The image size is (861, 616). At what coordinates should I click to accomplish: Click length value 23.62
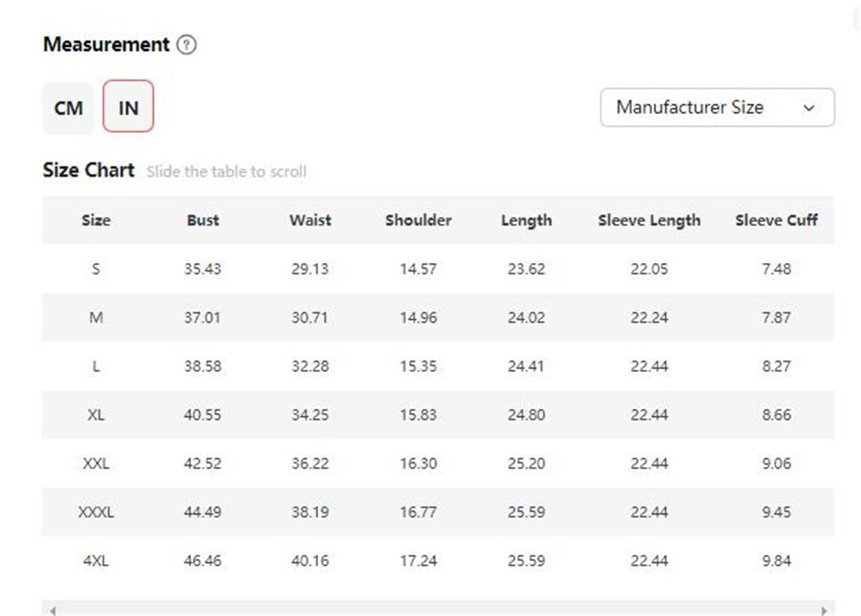[526, 269]
